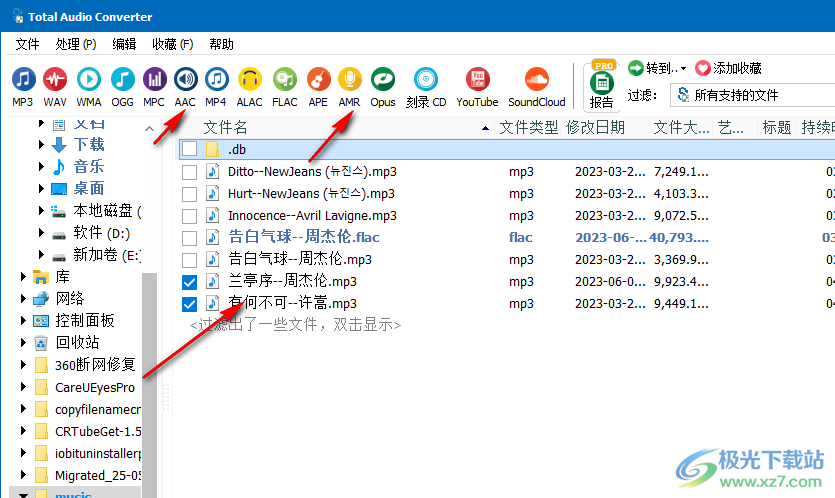Click the folder tree vertical scrollbar
The width and height of the screenshot is (835, 498).
click(150, 383)
